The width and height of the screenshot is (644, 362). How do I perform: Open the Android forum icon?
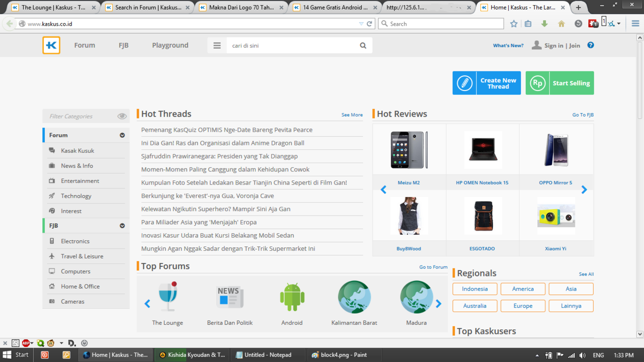pyautogui.click(x=292, y=297)
